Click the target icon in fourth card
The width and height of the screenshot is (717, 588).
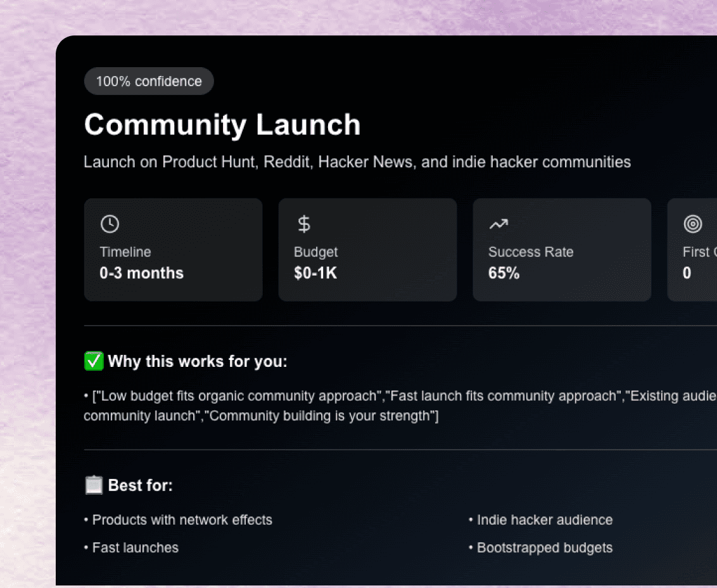pos(693,224)
